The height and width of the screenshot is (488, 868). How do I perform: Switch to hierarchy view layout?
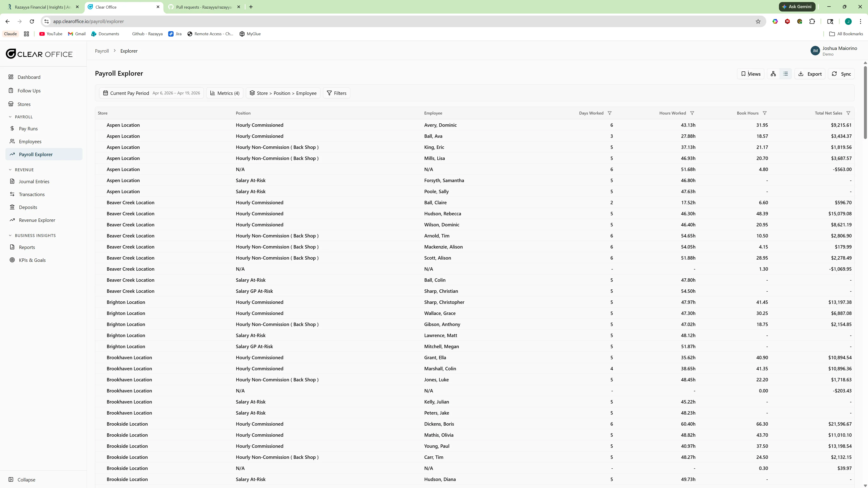click(773, 73)
